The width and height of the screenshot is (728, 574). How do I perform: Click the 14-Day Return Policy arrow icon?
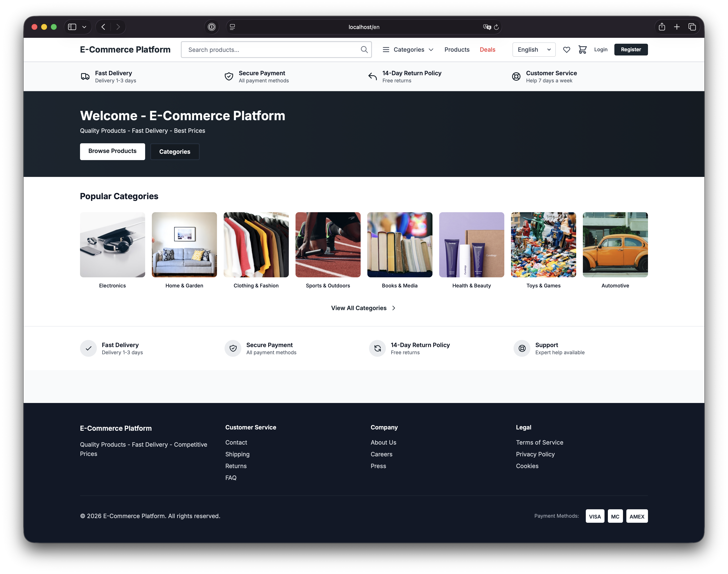pyautogui.click(x=372, y=76)
